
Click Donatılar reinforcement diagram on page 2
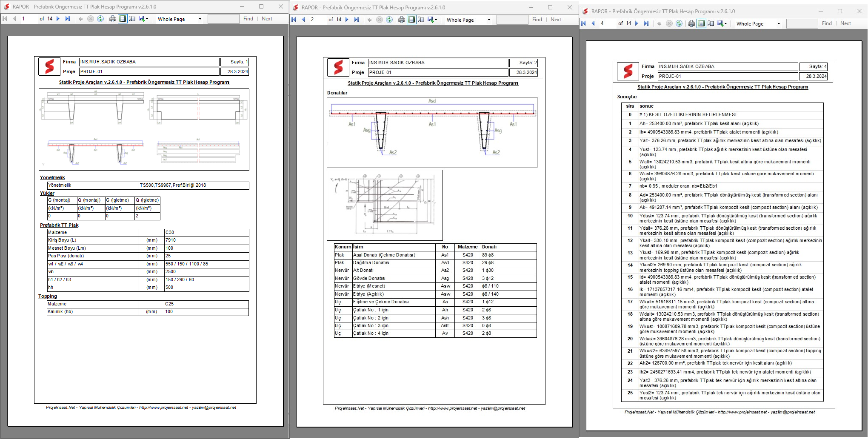coord(432,132)
